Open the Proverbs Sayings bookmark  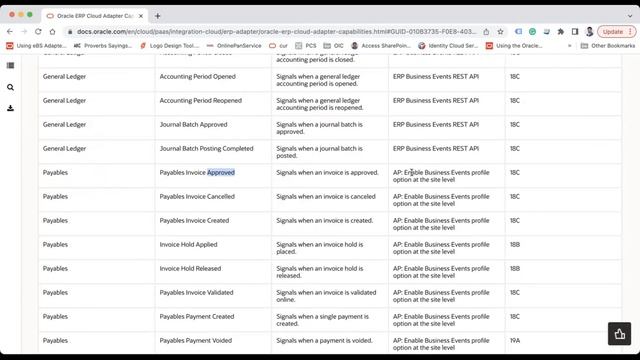point(103,46)
